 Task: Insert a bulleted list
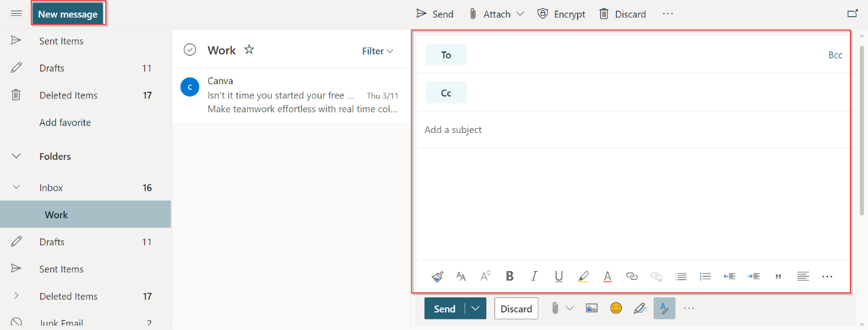[x=681, y=276]
